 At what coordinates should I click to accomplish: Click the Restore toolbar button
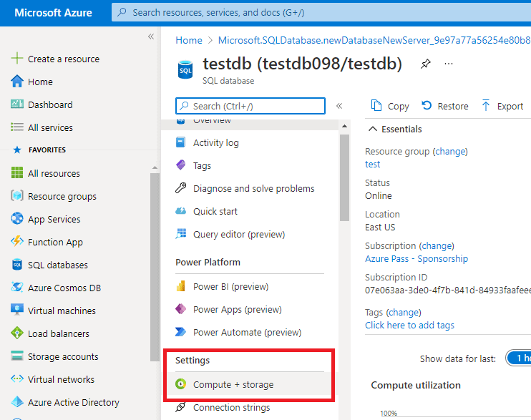445,106
